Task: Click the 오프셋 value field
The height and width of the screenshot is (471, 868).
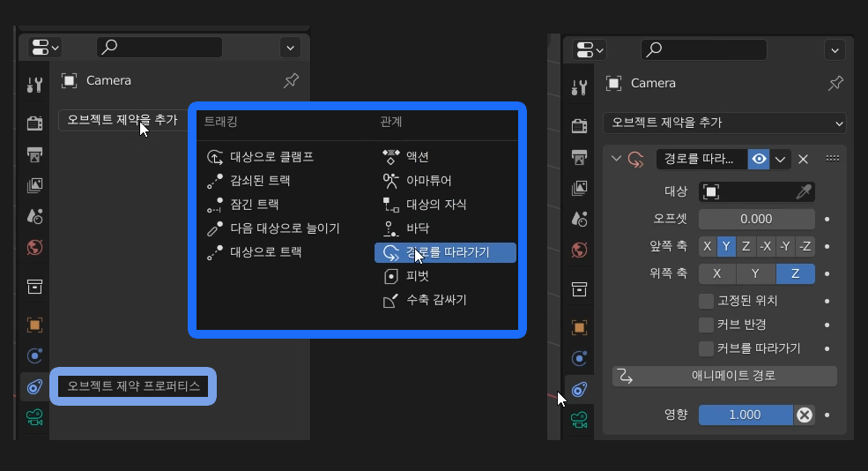Action: (757, 220)
